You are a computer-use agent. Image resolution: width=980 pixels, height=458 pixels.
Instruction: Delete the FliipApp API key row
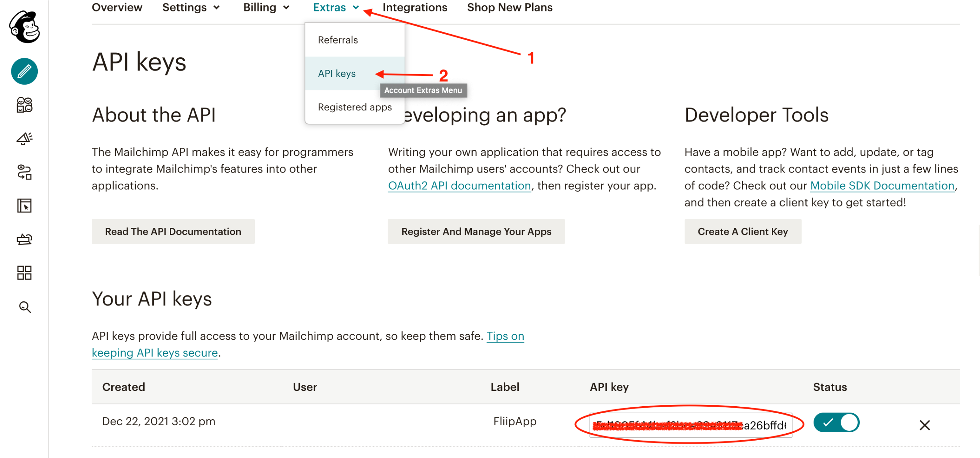[924, 424]
